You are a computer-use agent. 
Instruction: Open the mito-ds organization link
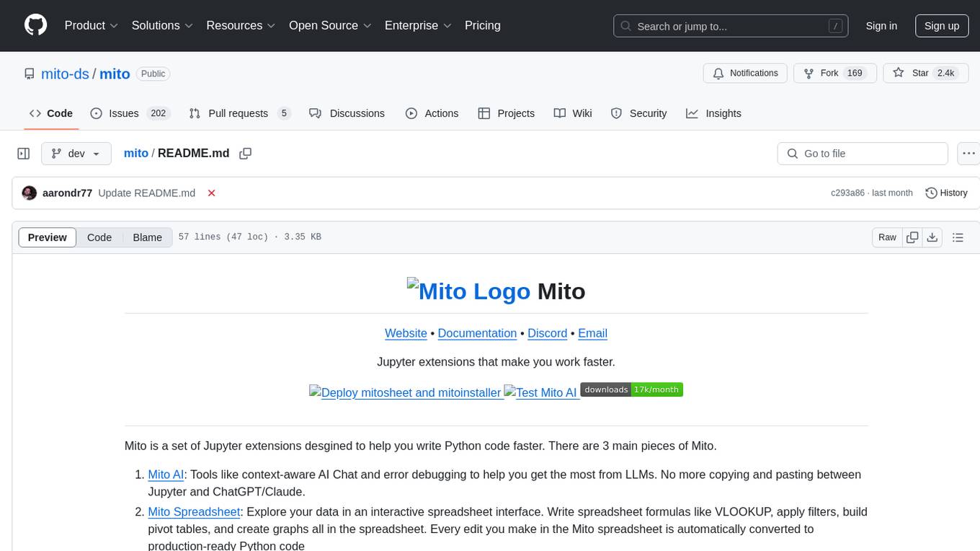(65, 74)
